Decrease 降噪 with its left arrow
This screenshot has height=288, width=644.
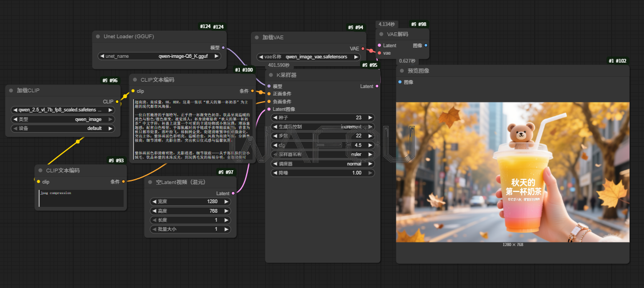275,173
